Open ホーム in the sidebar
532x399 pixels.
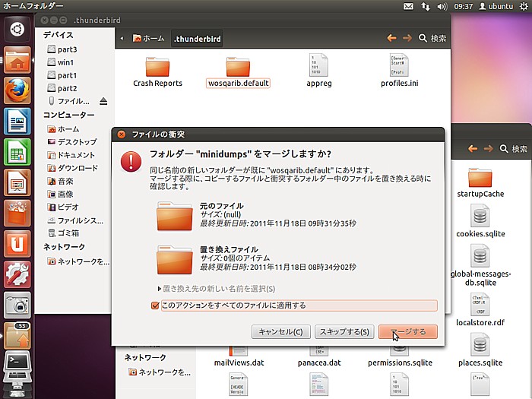63,129
